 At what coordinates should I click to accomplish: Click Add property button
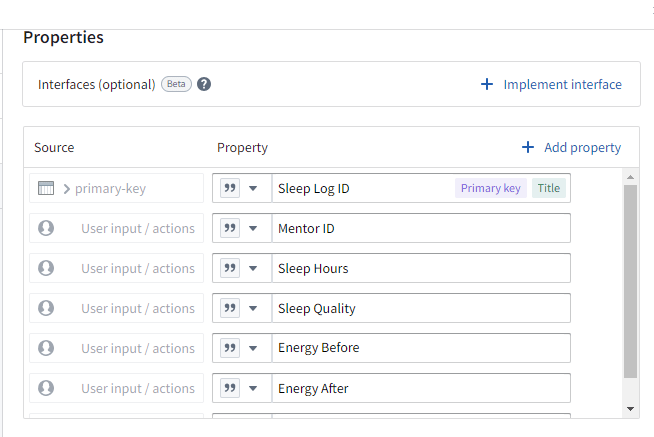coord(582,147)
